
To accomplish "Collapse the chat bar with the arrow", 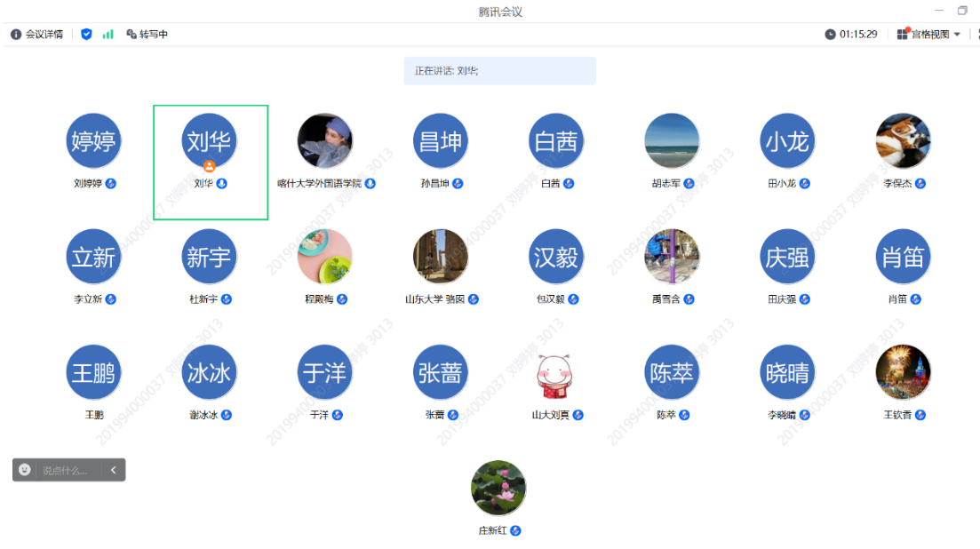I will click(114, 470).
